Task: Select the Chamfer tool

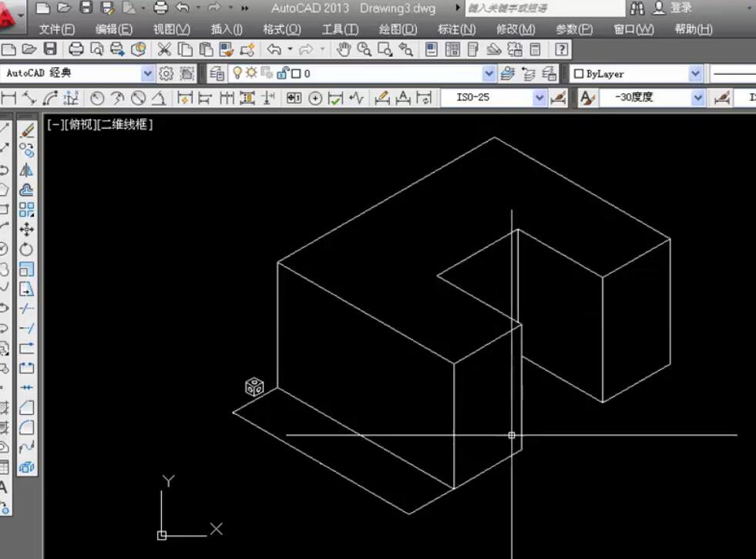Action: click(x=27, y=408)
